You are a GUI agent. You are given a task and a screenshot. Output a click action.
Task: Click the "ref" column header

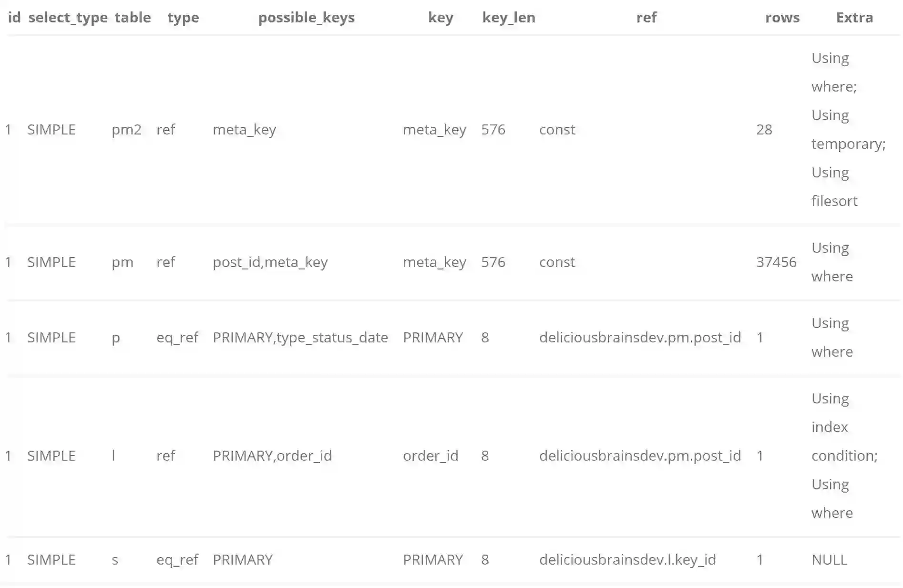(x=646, y=18)
